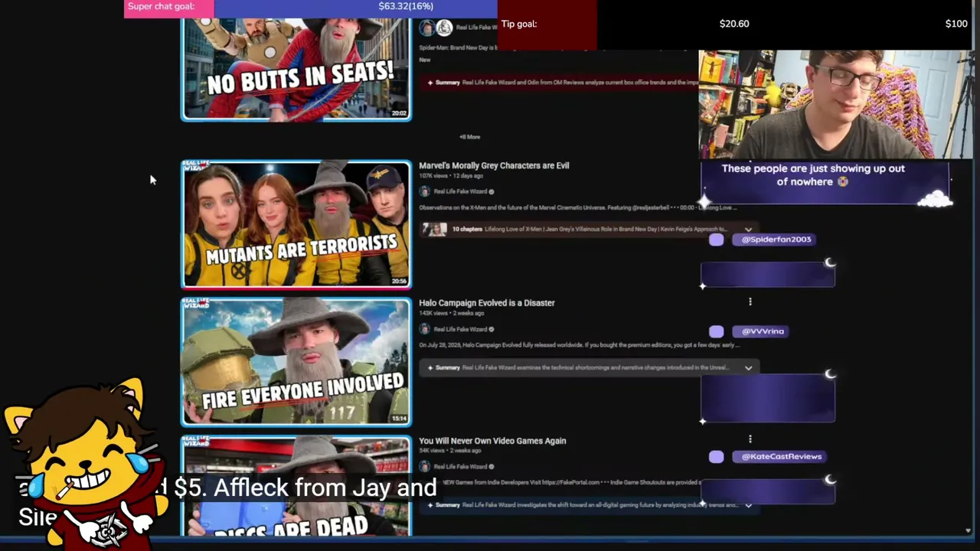Click the first channel avatar on the top video row
Image resolution: width=980 pixels, height=551 pixels.
426,28
